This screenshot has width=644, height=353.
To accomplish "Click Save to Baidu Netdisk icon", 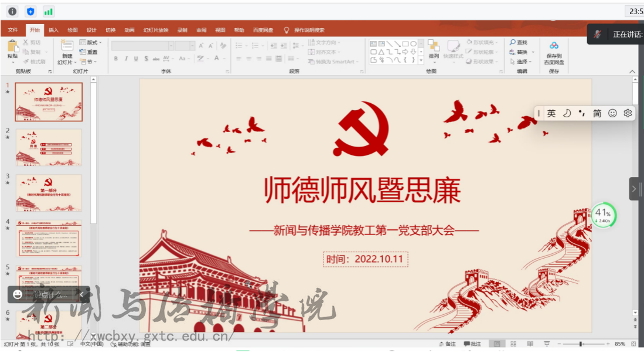I will click(x=554, y=46).
